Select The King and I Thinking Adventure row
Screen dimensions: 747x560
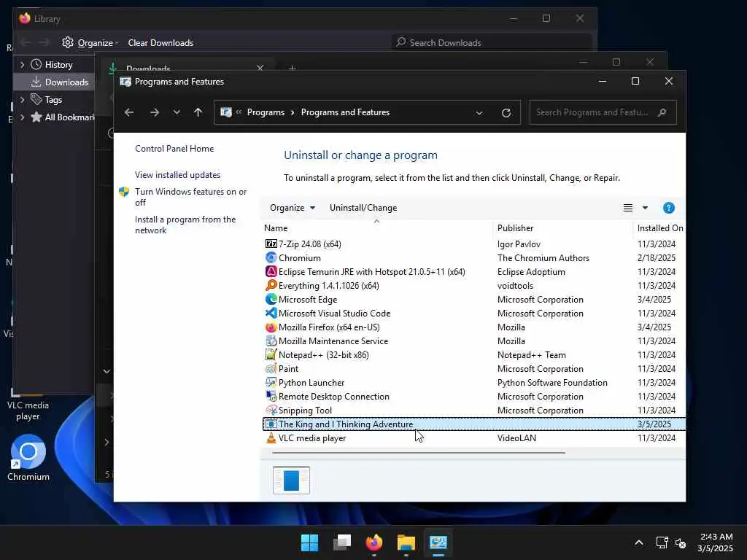[474, 424]
